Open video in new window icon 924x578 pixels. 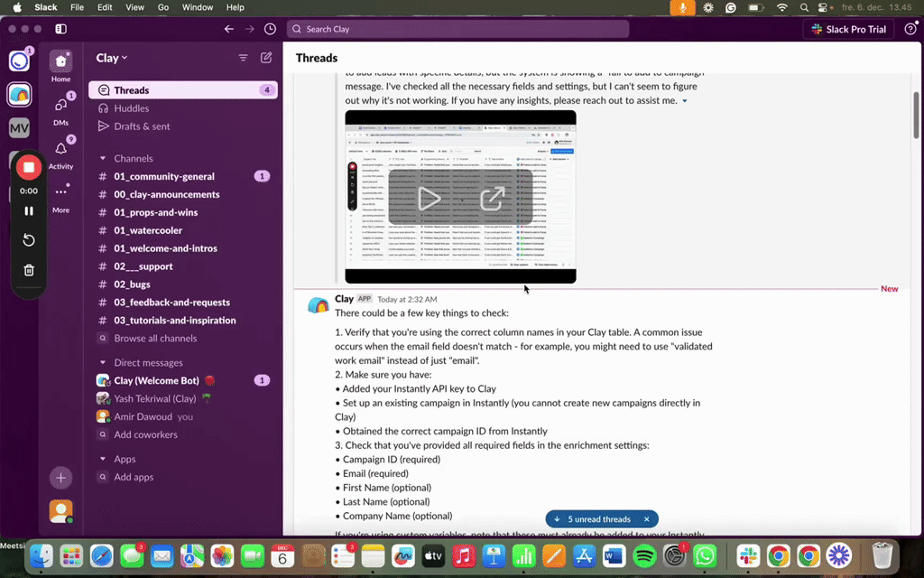[492, 198]
